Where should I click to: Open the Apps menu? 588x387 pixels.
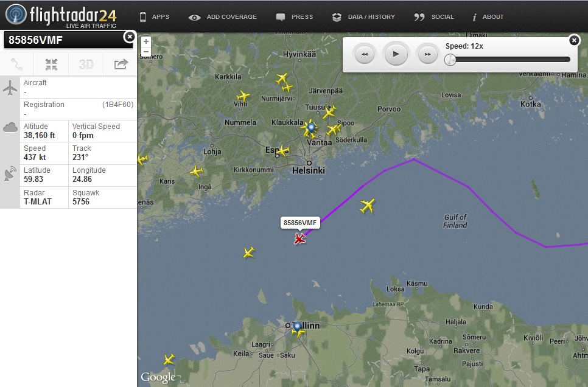pos(155,17)
